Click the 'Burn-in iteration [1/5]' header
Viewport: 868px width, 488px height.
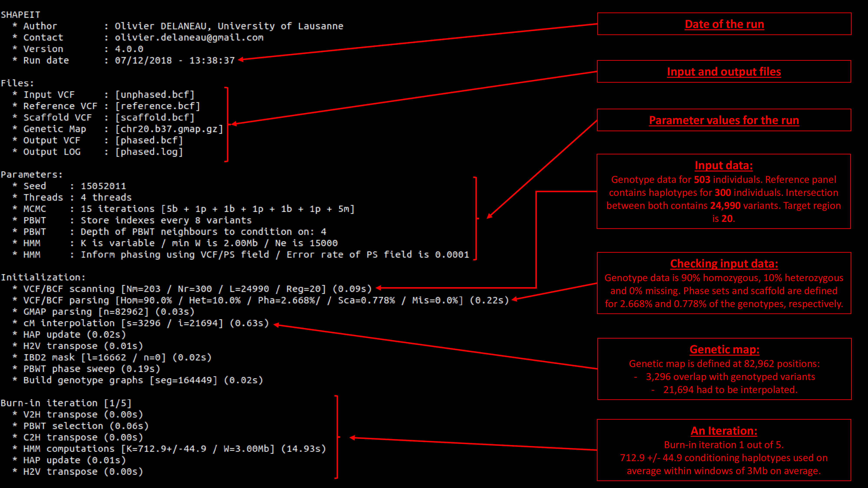66,403
